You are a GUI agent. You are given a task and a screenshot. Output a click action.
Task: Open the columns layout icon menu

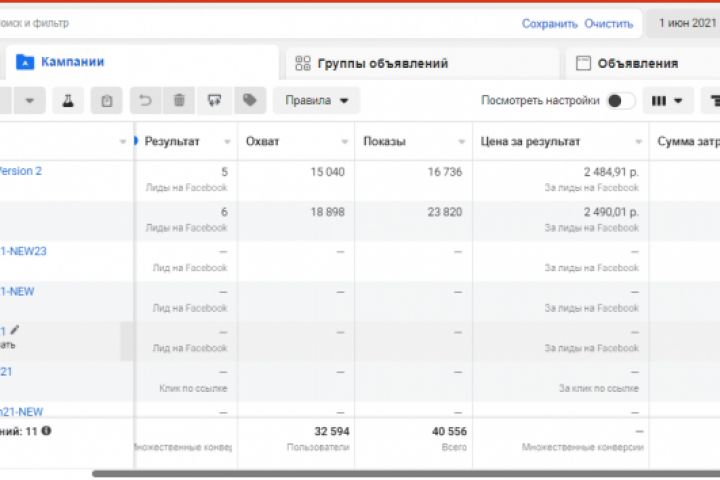pyautogui.click(x=668, y=101)
